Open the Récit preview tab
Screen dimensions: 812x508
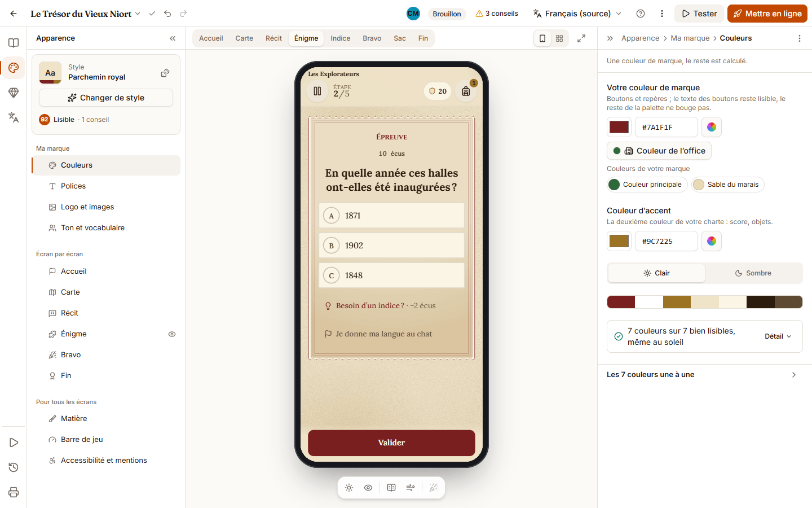(273, 38)
